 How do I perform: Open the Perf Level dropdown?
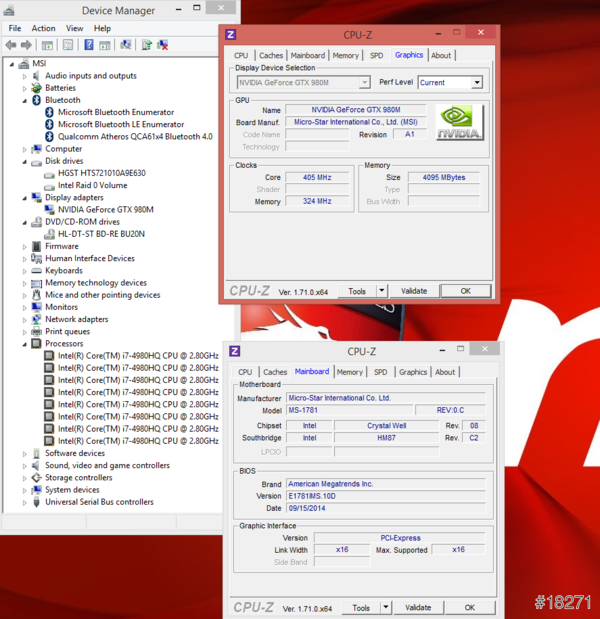(x=477, y=83)
